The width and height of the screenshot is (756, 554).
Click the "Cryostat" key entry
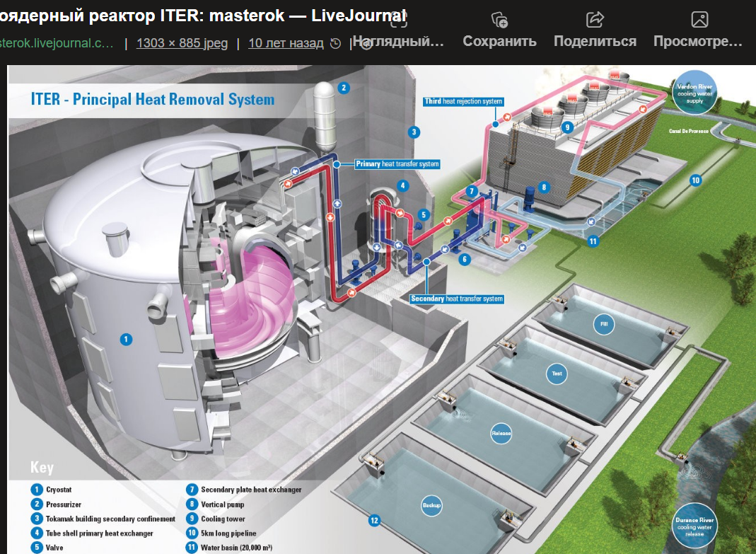51,490
